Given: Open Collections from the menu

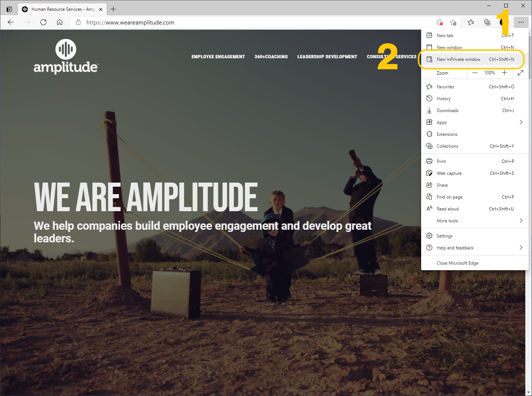Looking at the screenshot, I should click(x=475, y=146).
